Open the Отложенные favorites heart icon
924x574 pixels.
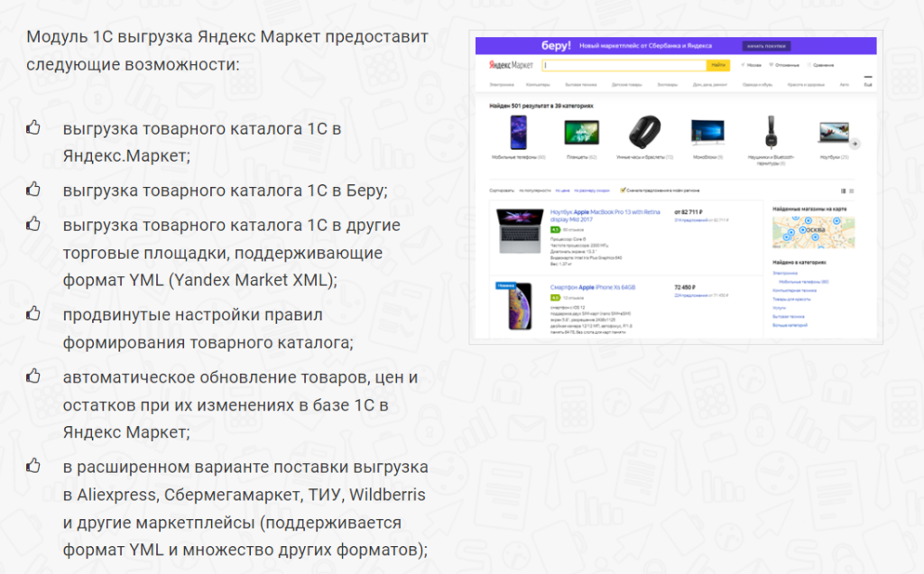(x=772, y=64)
